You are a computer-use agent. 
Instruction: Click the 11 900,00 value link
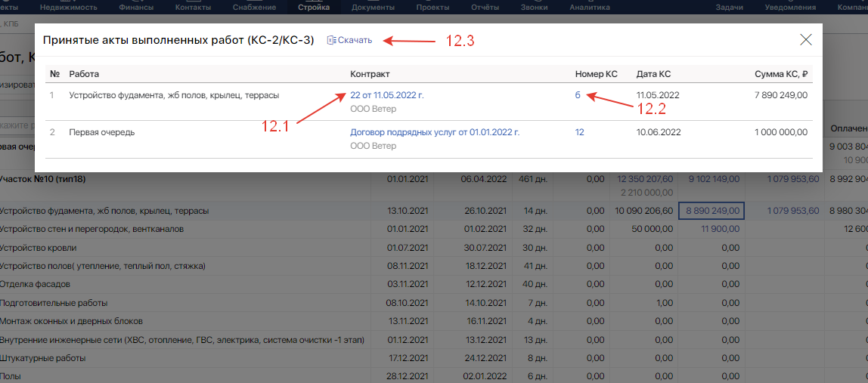721,229
